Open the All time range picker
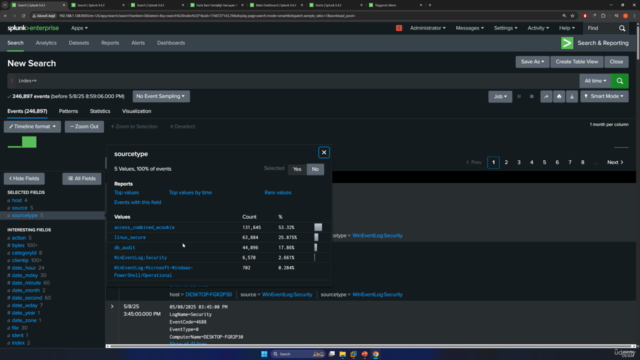640x360 pixels. click(x=595, y=81)
